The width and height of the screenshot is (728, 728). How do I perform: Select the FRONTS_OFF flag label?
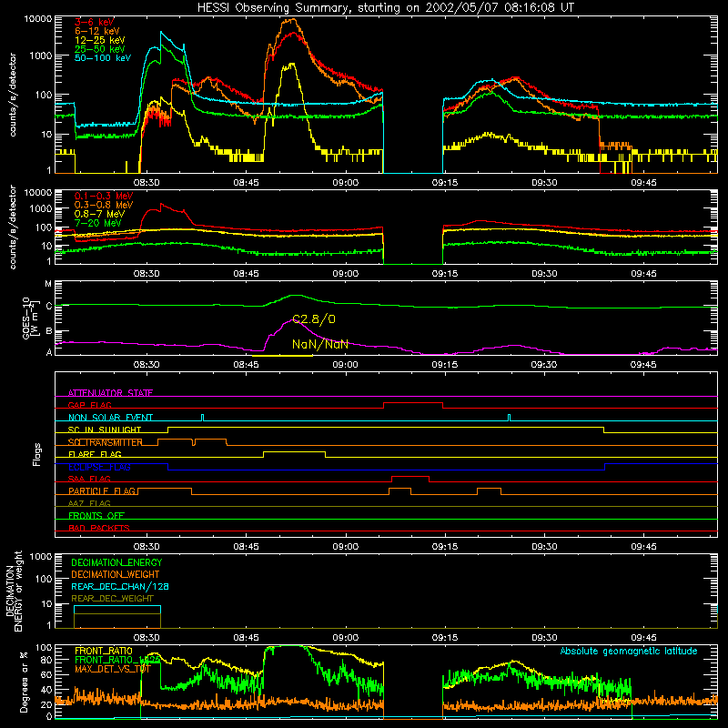tap(96, 515)
